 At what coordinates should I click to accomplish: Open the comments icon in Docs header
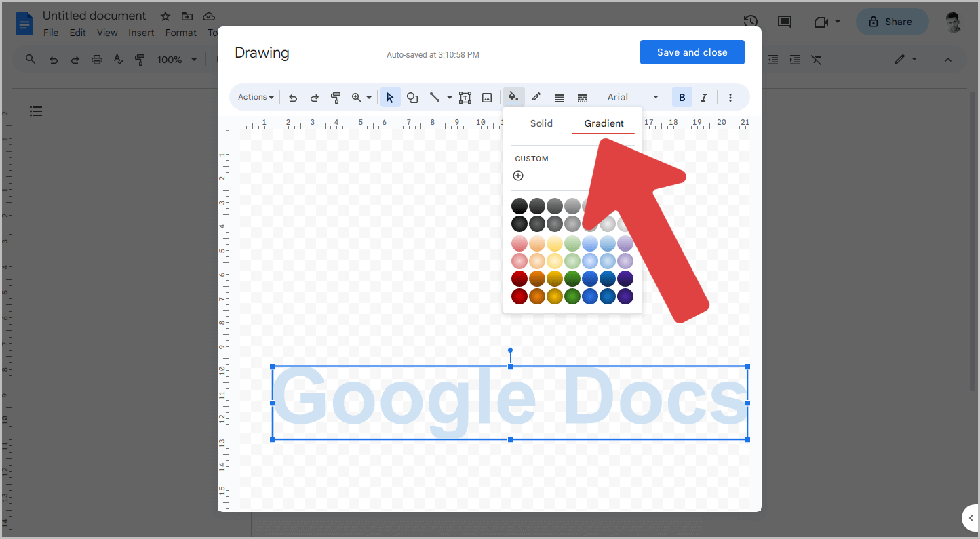point(785,22)
